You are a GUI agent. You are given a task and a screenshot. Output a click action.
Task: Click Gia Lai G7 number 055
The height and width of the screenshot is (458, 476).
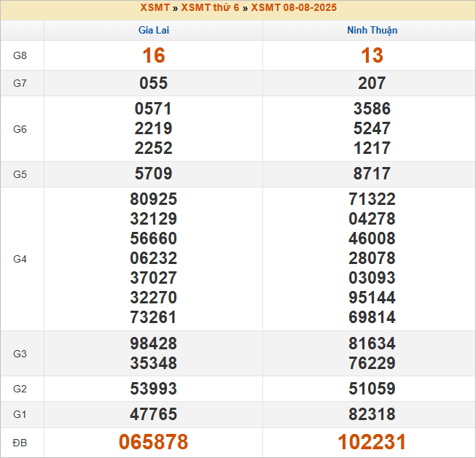pyautogui.click(x=154, y=83)
